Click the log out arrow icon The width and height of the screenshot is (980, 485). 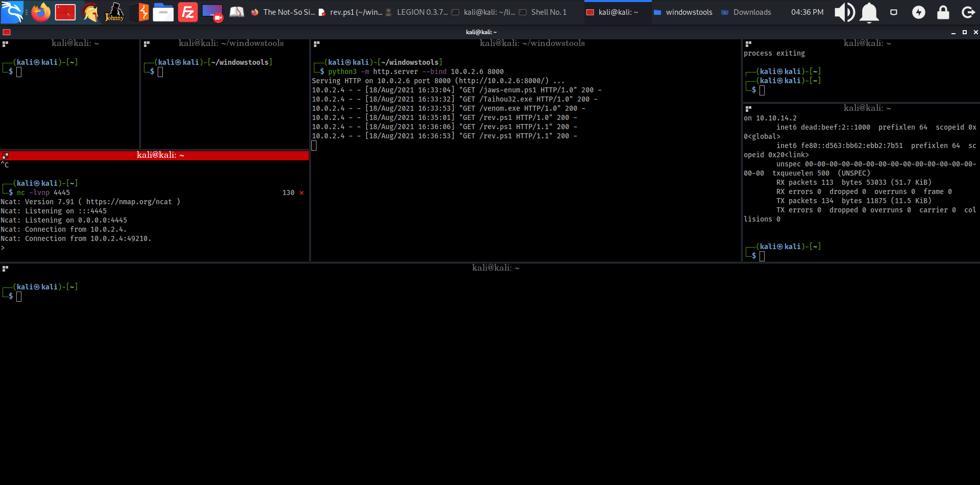[x=968, y=12]
